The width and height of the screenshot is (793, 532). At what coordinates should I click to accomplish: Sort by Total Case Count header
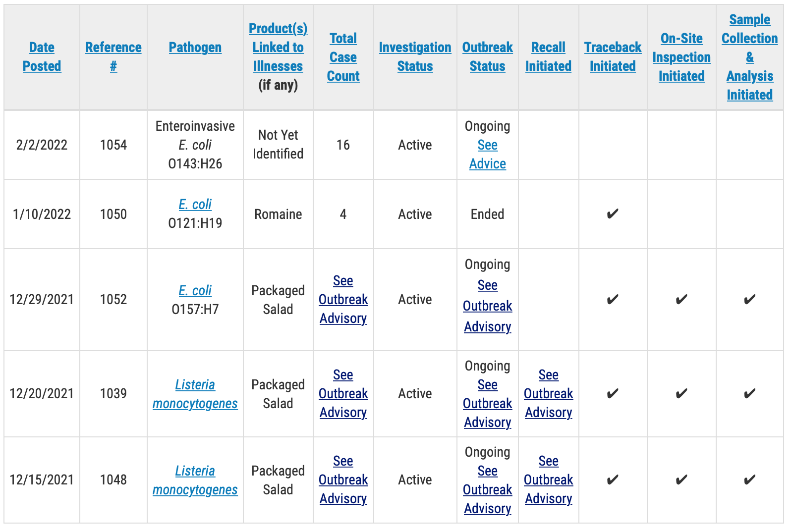tap(343, 57)
